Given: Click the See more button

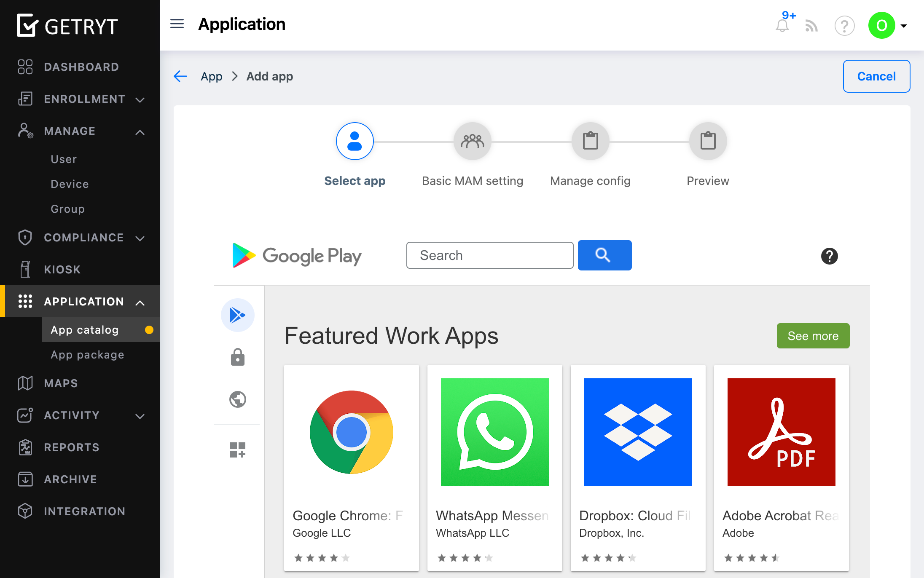Looking at the screenshot, I should tap(813, 336).
